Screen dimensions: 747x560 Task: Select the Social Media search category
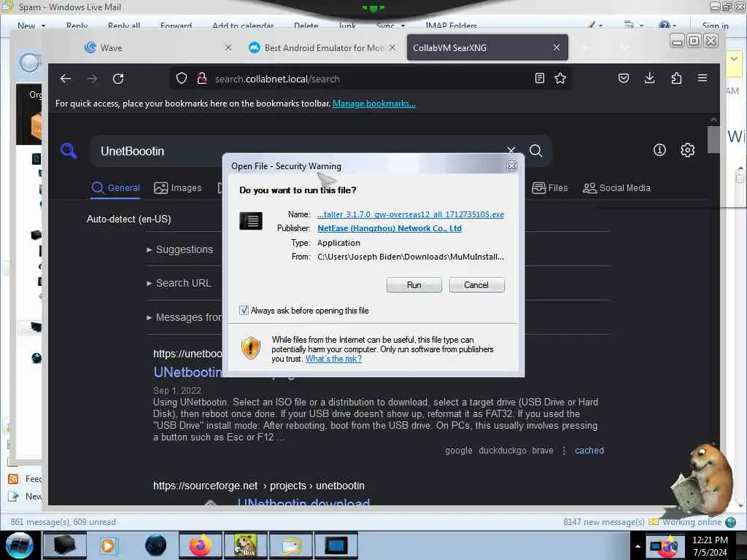(x=616, y=188)
